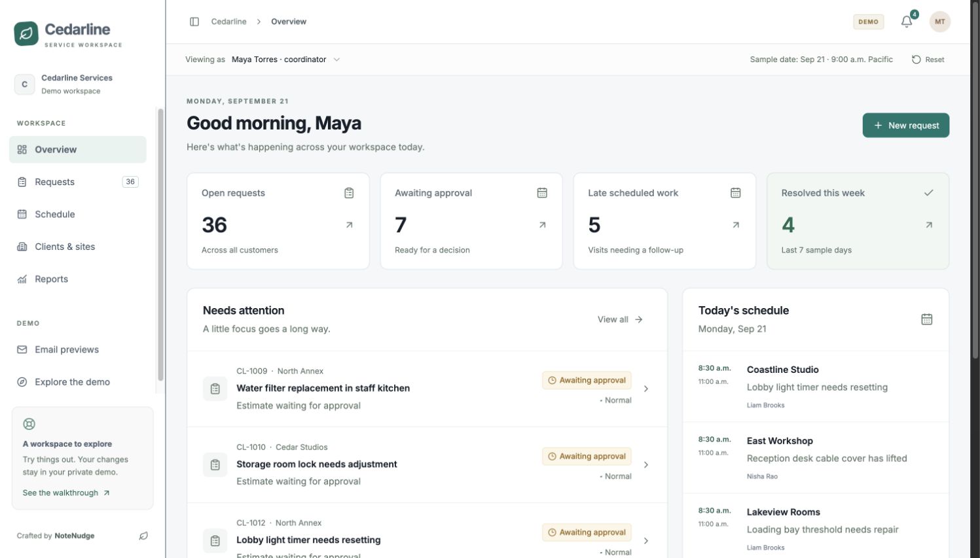This screenshot has height=558, width=980.
Task: Follow the See the walkthrough link
Action: (x=66, y=493)
